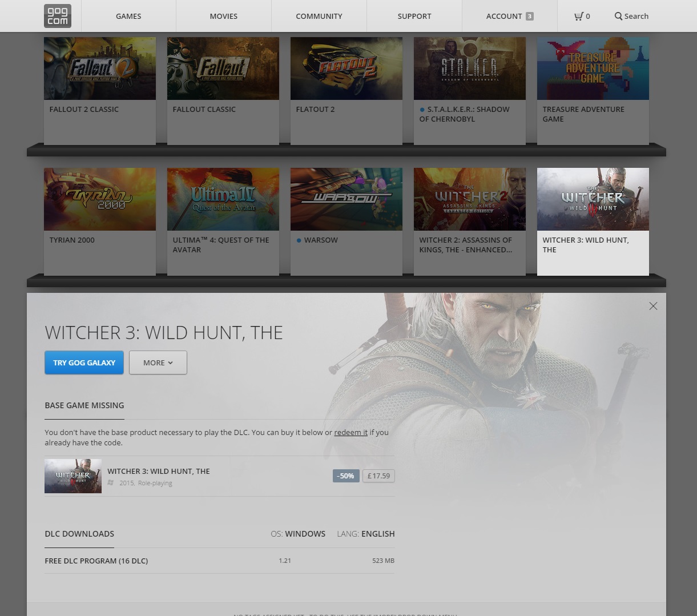Open the COMMUNITY menu

click(x=319, y=16)
